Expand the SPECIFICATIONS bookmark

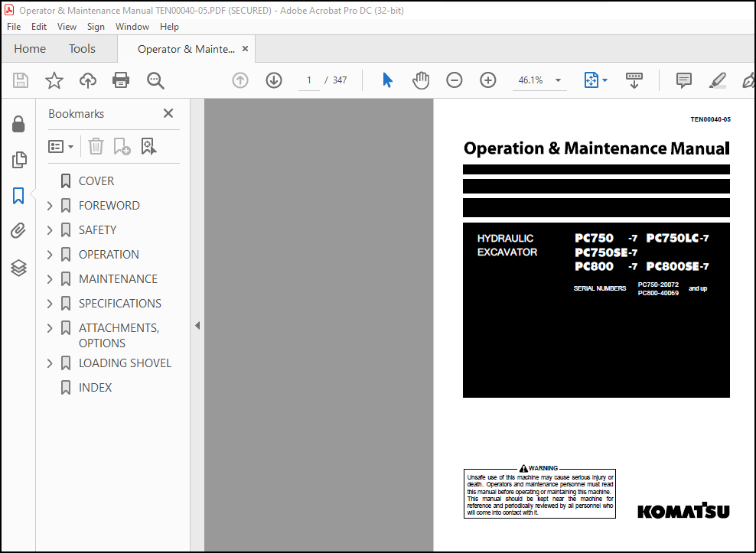click(49, 303)
